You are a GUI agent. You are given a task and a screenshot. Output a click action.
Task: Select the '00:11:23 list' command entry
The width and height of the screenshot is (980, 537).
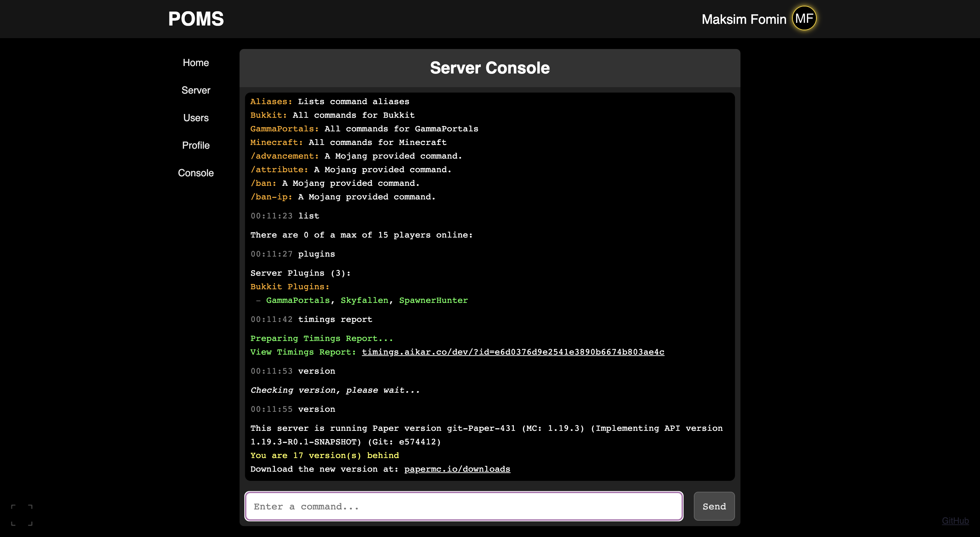point(284,216)
